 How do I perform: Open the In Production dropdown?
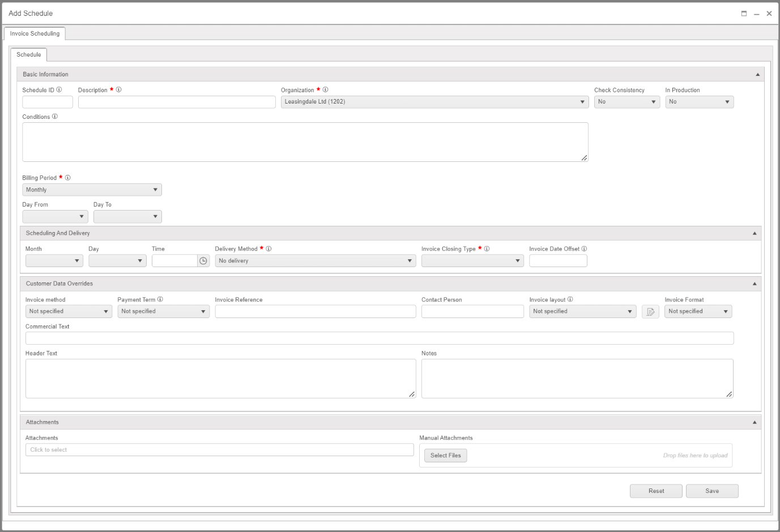coord(699,102)
